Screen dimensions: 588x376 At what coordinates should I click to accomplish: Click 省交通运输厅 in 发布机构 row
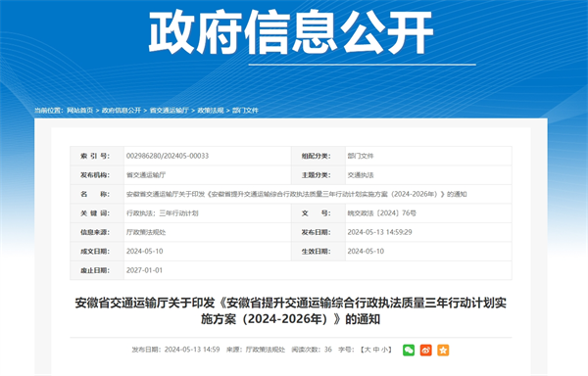(x=146, y=175)
